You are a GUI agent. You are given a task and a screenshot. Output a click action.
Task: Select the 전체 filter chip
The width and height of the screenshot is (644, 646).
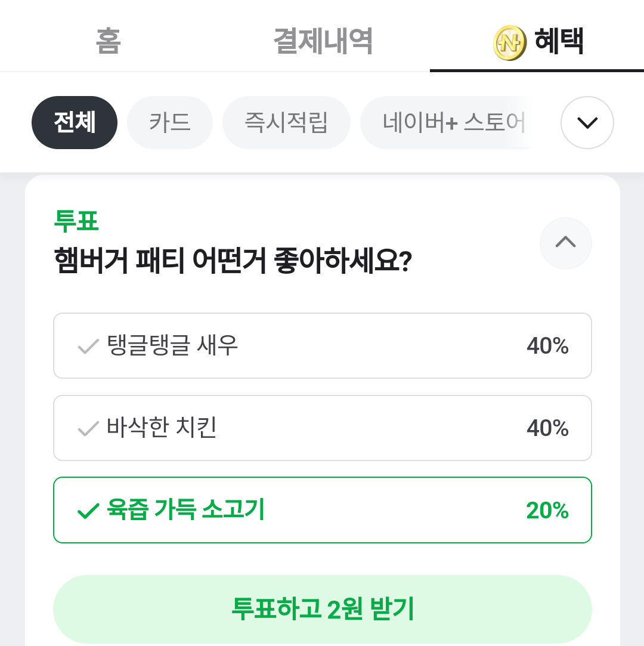(75, 122)
